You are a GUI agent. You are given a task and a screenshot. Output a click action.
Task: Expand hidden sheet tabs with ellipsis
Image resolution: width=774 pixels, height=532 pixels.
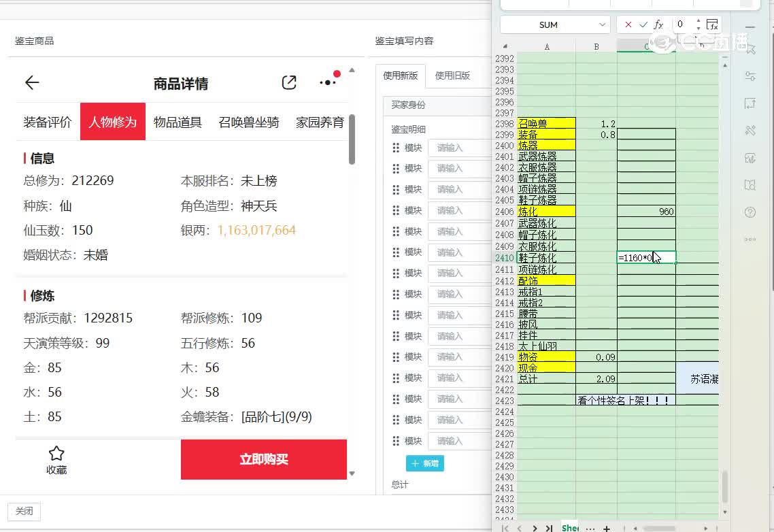[590, 528]
